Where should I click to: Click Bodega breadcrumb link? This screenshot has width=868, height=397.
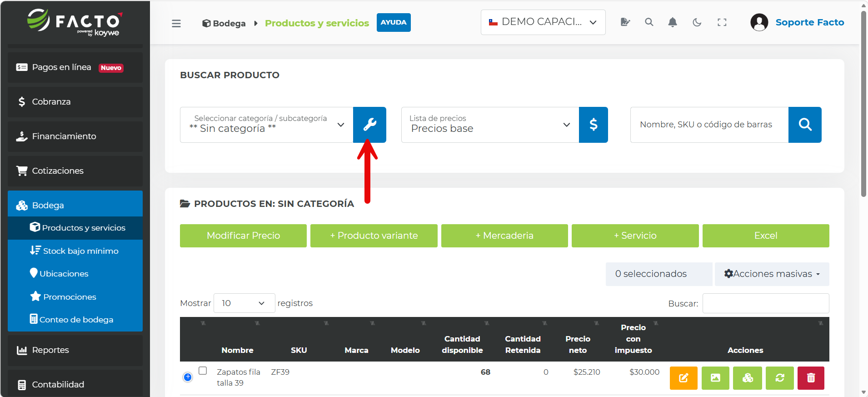pos(224,23)
